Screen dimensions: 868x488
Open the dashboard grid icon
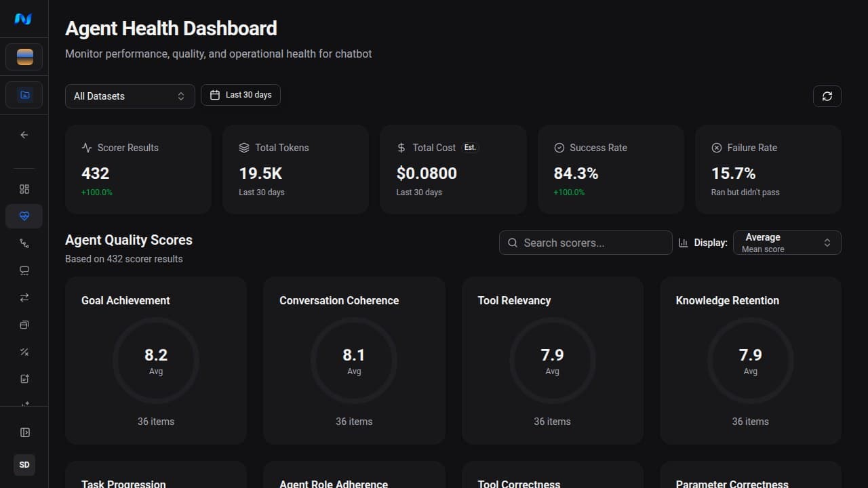[x=24, y=189]
